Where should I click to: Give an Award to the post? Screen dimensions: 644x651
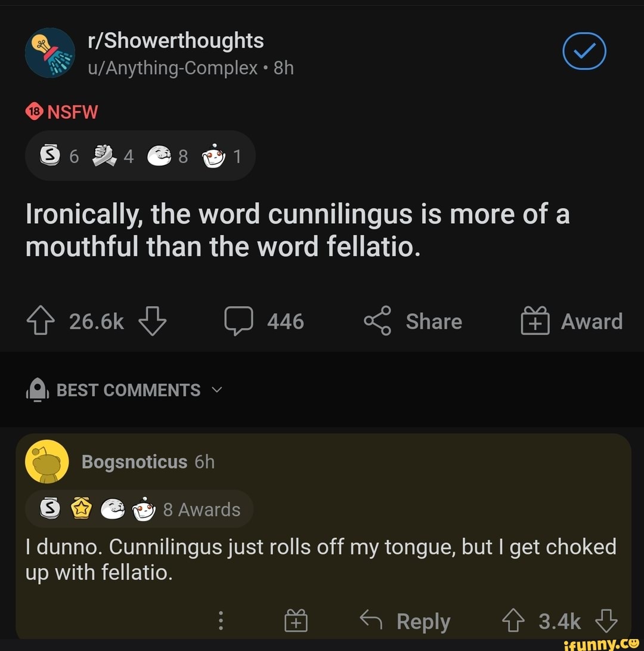coord(571,322)
